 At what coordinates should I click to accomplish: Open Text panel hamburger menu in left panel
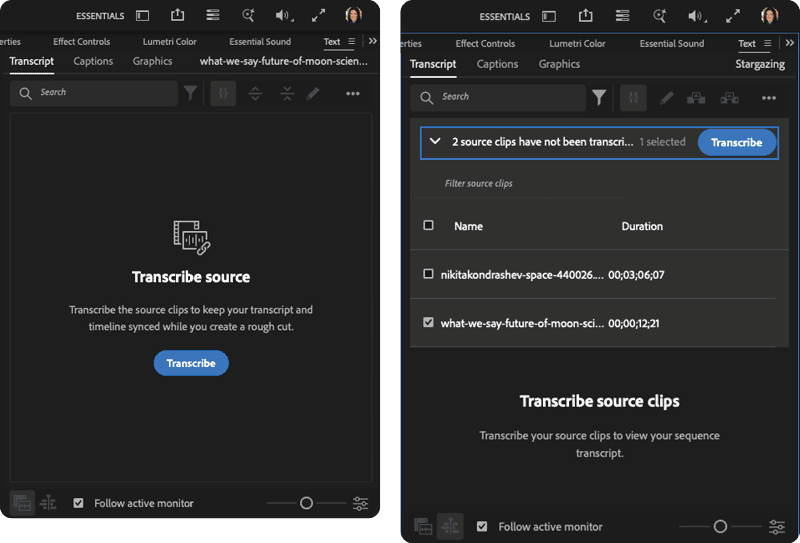tap(352, 41)
